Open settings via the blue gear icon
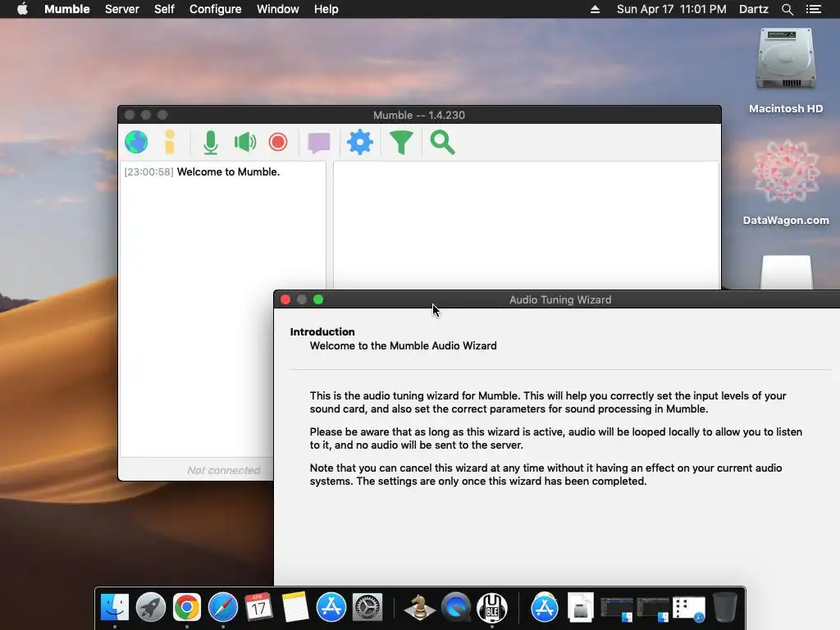This screenshot has width=840, height=630. pyautogui.click(x=359, y=143)
